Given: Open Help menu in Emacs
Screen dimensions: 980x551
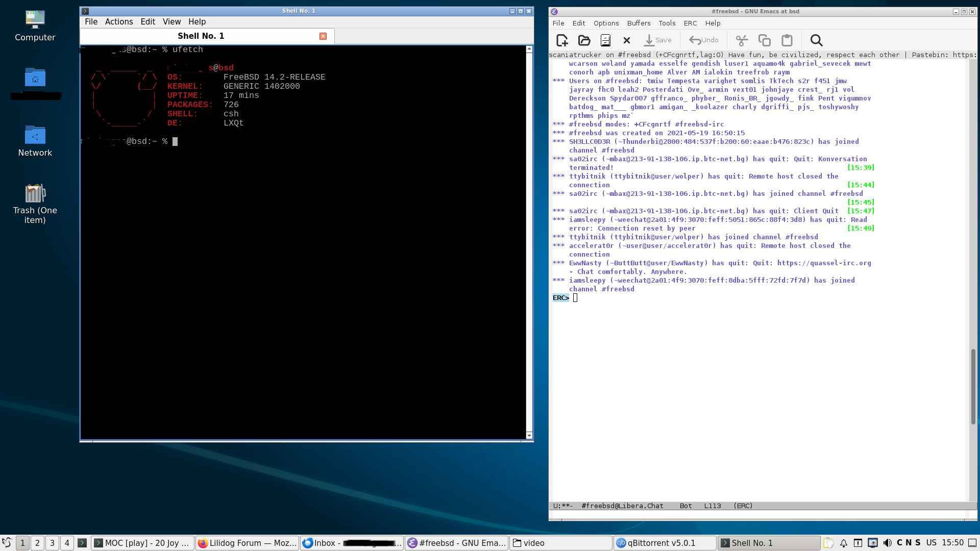Looking at the screenshot, I should click(x=713, y=23).
